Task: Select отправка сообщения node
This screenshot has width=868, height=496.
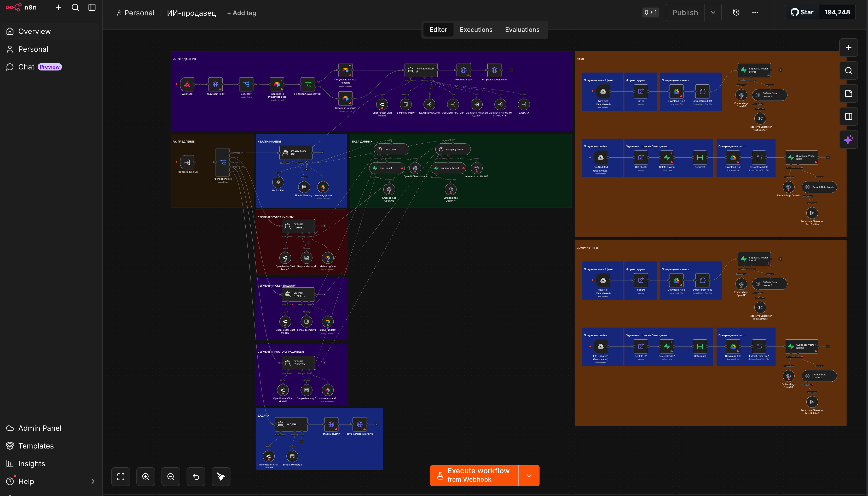Action: [494, 70]
